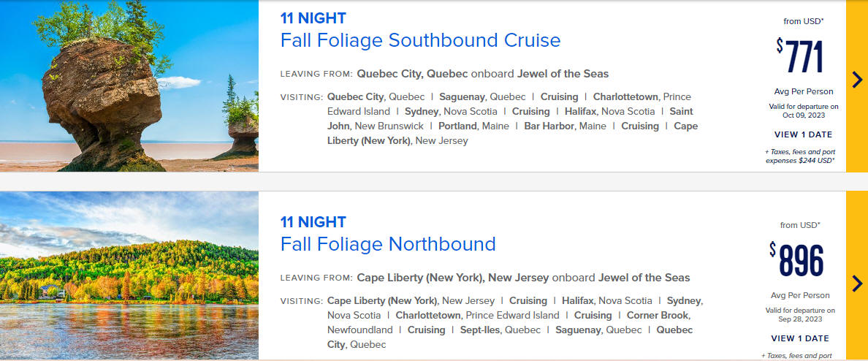Screen dimensions: 868x361
Task: Click the 11 Night label on Northbound
Action: 313,222
